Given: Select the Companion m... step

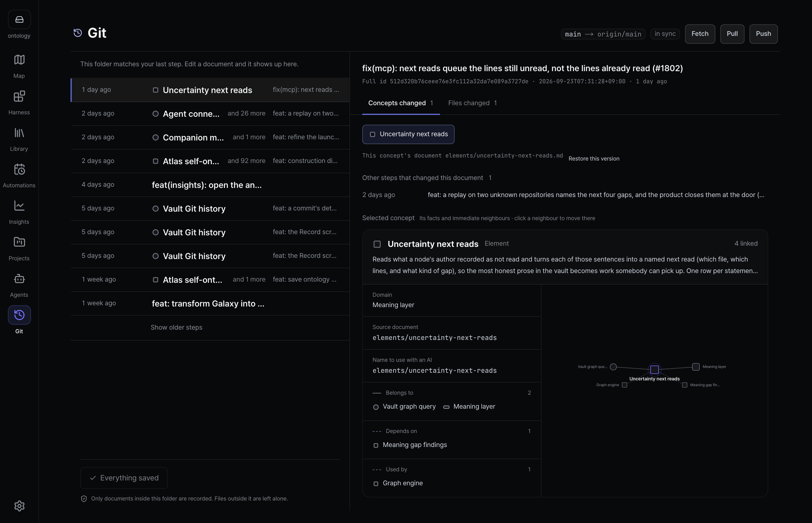Looking at the screenshot, I should pos(210,137).
